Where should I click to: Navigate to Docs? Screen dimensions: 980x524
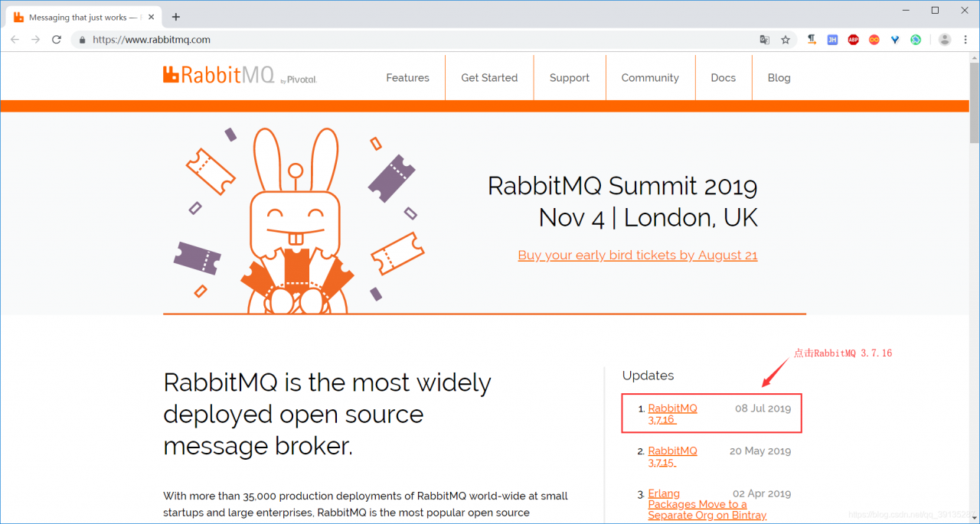pos(723,78)
